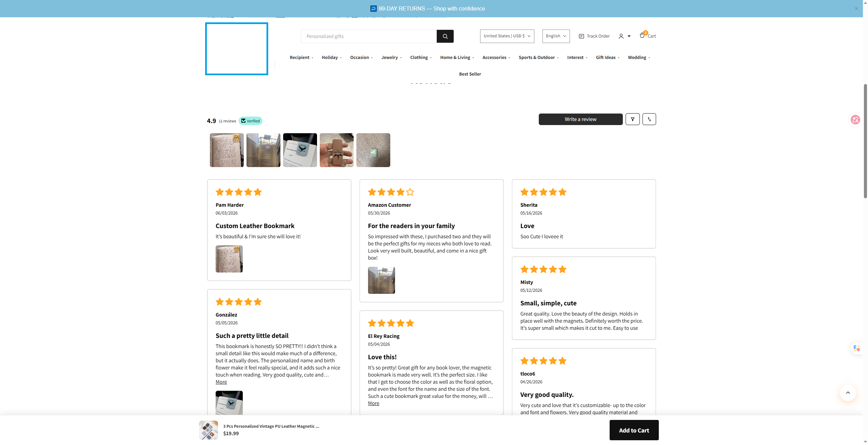Expand the United States USD currency selector
Image resolution: width=868 pixels, height=445 pixels.
coord(507,36)
